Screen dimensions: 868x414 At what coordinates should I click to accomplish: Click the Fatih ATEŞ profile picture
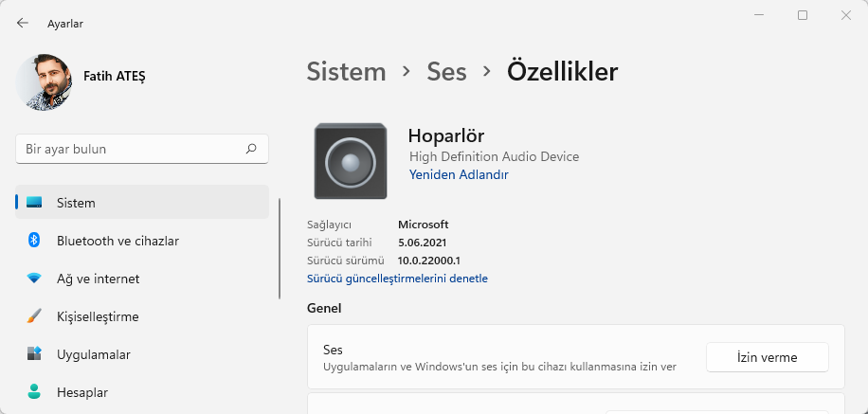coord(45,81)
